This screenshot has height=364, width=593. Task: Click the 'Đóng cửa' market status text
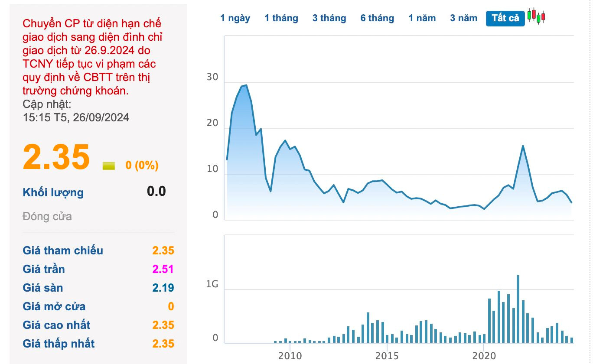[47, 216]
